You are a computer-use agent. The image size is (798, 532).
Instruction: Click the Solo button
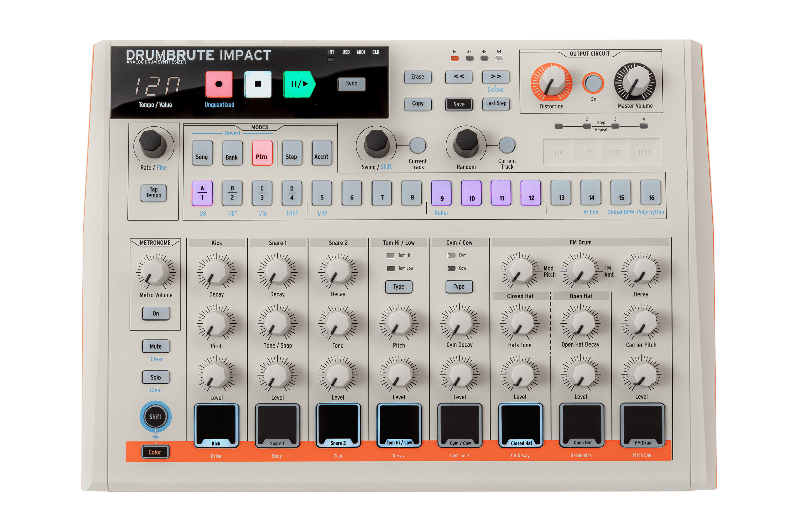(x=156, y=377)
